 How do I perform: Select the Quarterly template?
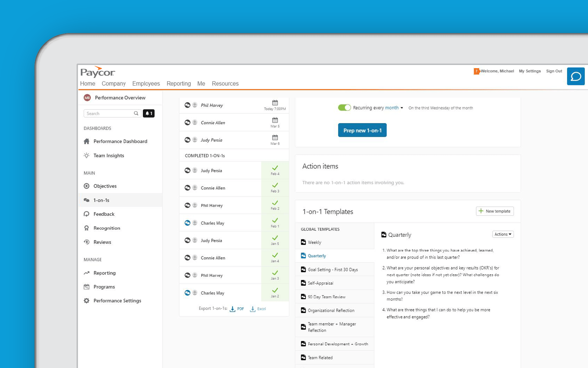[x=334, y=256]
